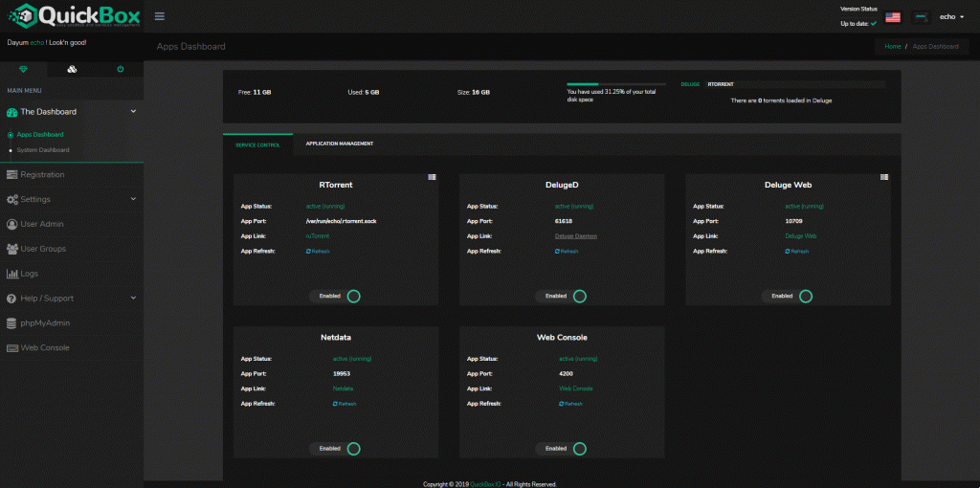This screenshot has width=980, height=488.
Task: Select the diamond sidebar tab icon
Action: click(24, 69)
